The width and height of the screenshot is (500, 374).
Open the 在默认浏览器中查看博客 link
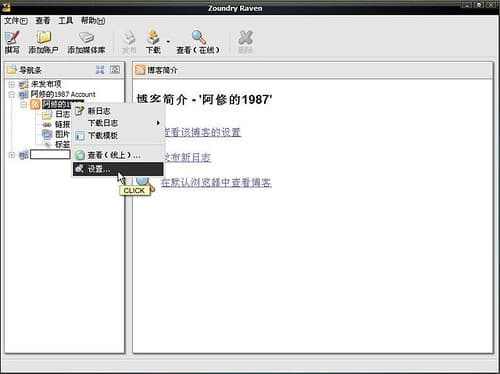[x=216, y=182]
